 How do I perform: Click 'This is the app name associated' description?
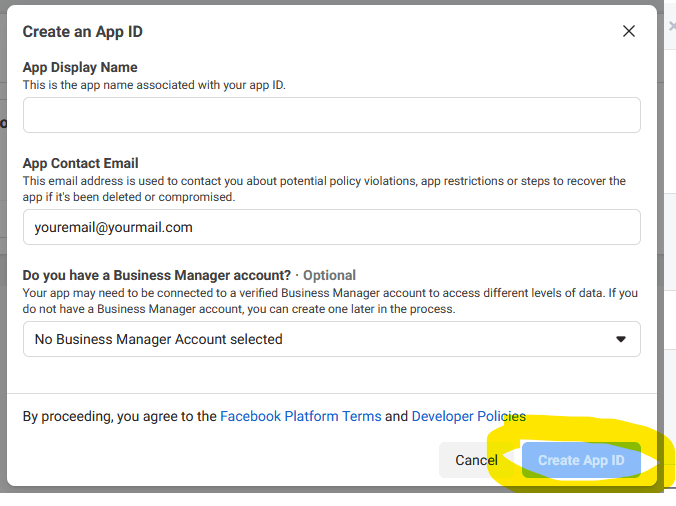(x=154, y=85)
